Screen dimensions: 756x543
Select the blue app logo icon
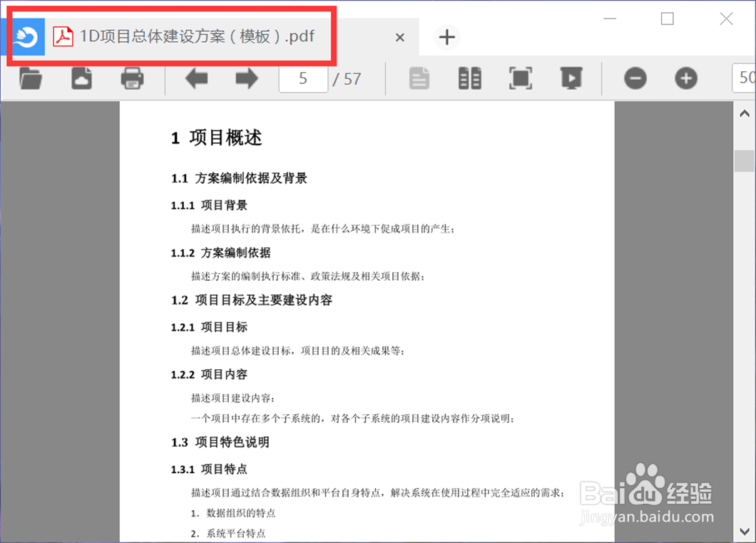25,36
